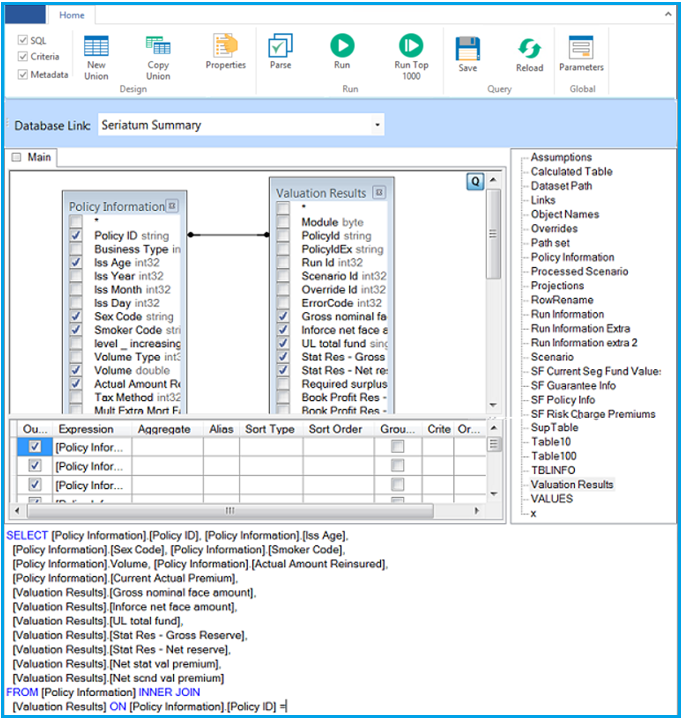Click the Q button in the design canvas
The width and height of the screenshot is (683, 721).
[x=475, y=182]
